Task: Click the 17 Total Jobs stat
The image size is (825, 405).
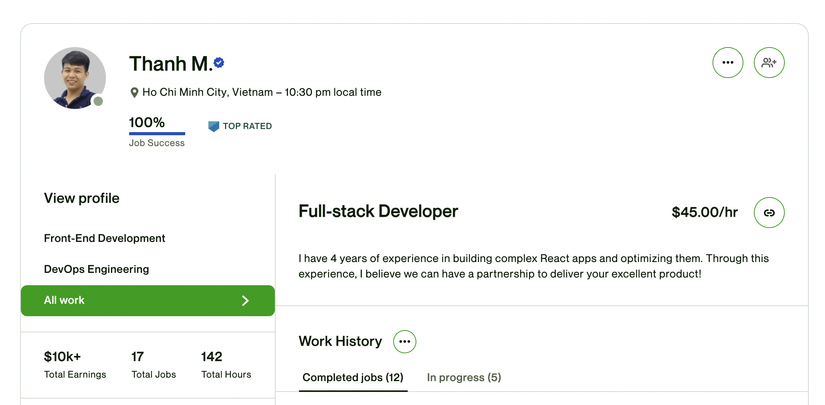Action: (154, 364)
